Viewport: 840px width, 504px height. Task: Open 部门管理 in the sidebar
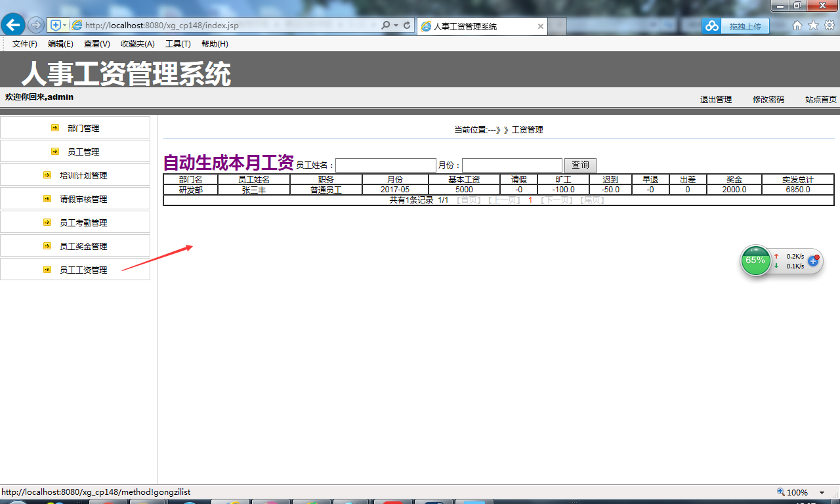click(x=83, y=128)
